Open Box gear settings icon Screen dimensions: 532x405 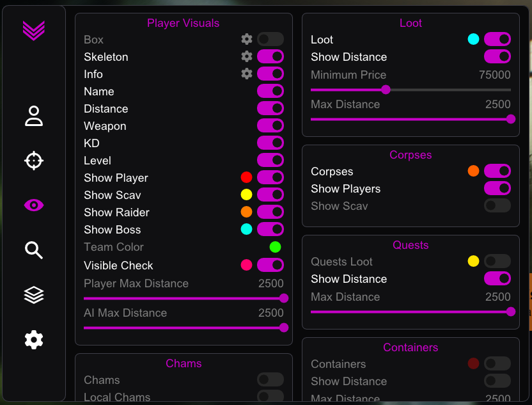click(x=247, y=40)
